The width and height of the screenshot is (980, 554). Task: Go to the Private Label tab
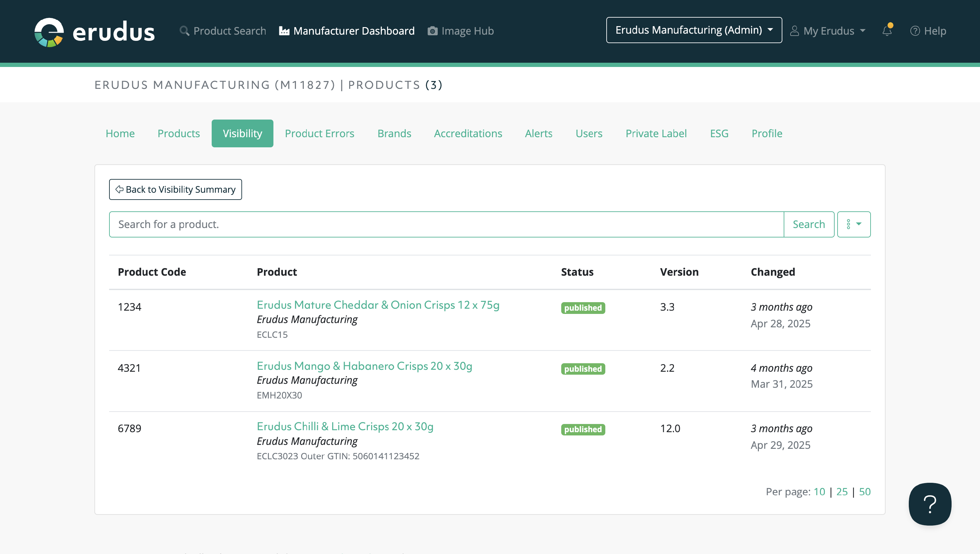click(656, 134)
